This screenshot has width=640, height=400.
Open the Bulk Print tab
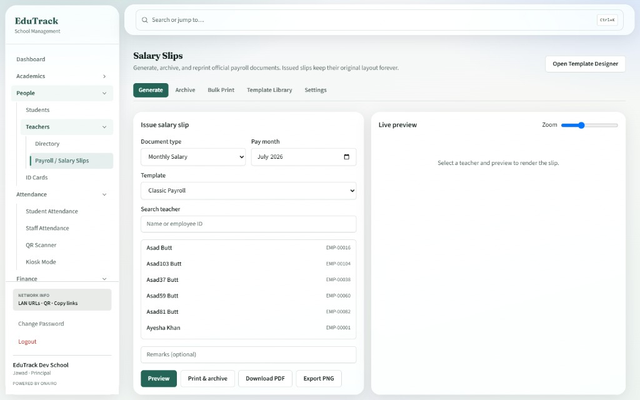[221, 90]
